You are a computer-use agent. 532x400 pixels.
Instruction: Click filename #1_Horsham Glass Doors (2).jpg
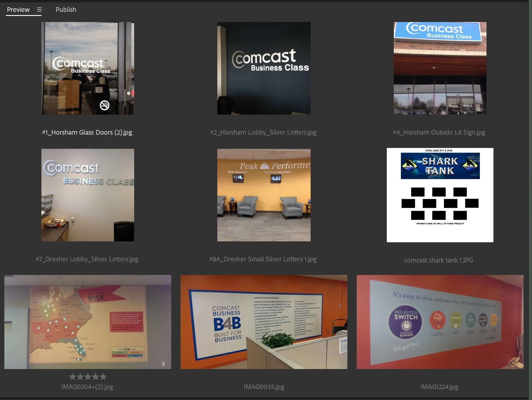coord(87,132)
